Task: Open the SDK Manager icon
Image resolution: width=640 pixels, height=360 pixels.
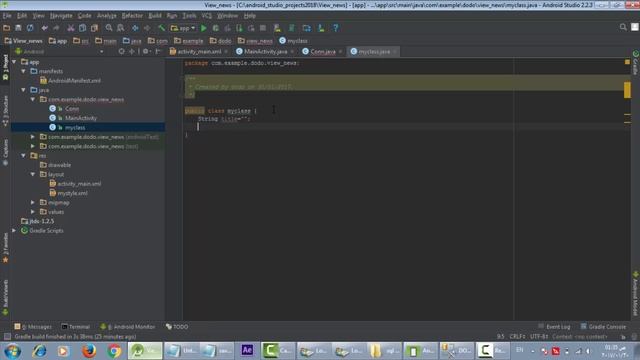Action: [321, 28]
